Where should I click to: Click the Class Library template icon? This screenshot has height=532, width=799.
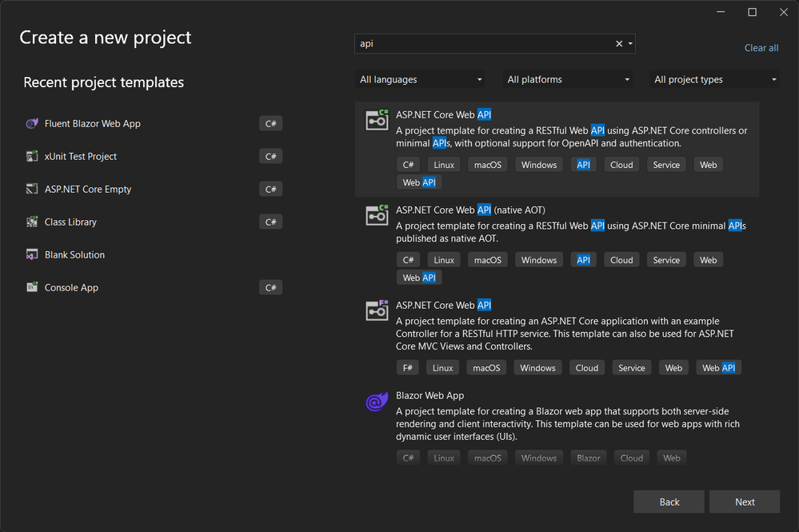point(32,222)
